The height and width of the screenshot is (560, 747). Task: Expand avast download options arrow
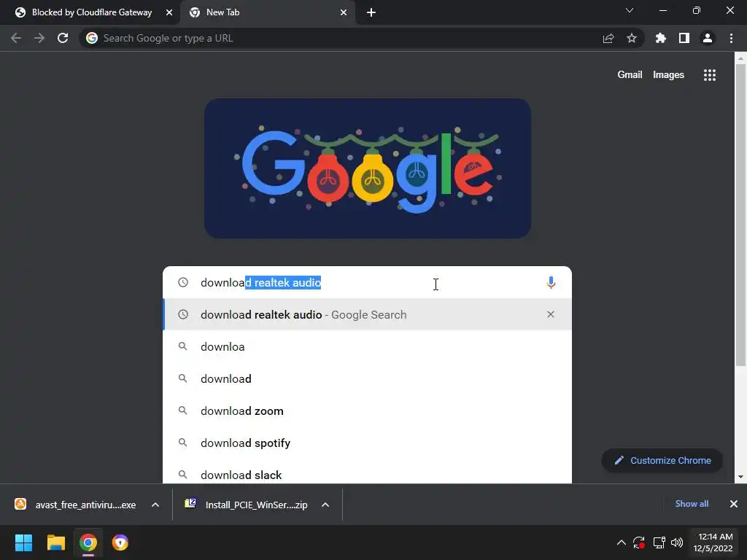[x=155, y=505]
